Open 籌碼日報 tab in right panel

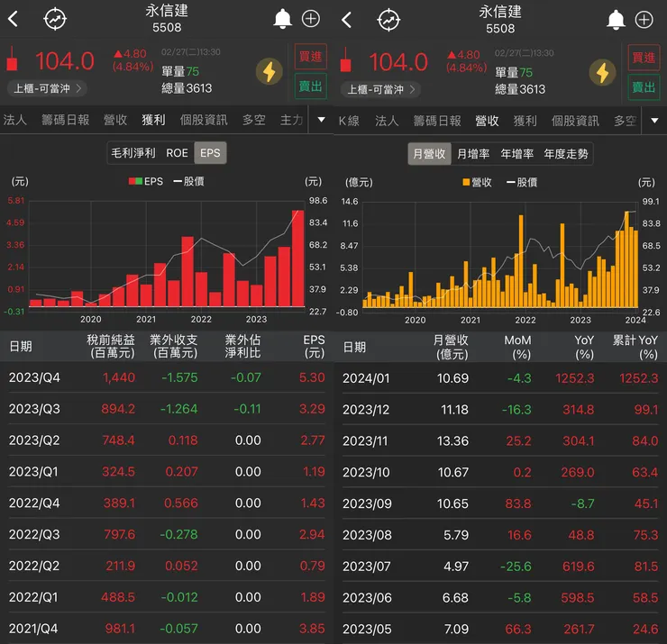(437, 121)
